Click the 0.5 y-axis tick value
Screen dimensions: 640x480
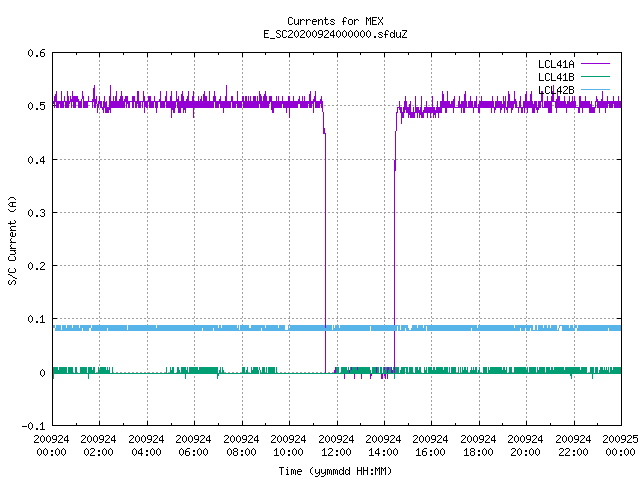pyautogui.click(x=37, y=106)
